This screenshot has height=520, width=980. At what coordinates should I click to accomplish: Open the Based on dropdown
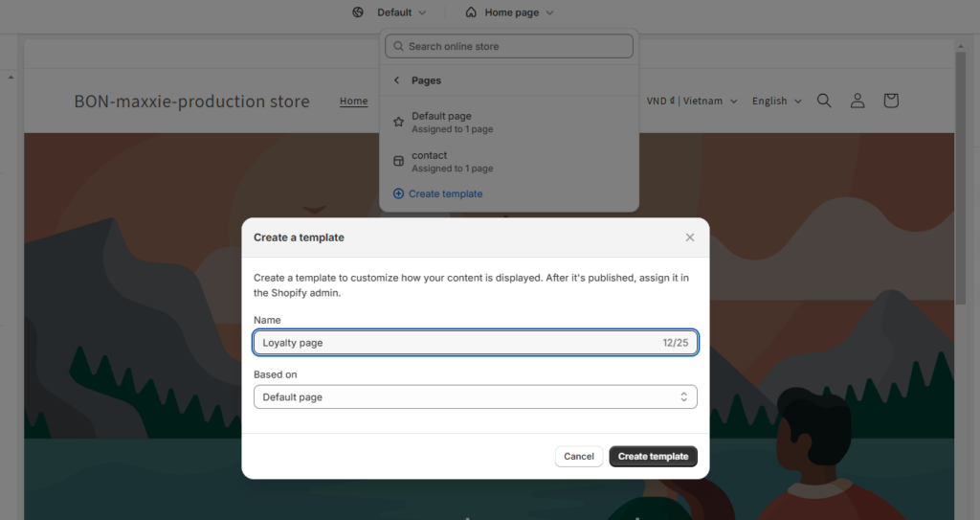[x=475, y=396]
